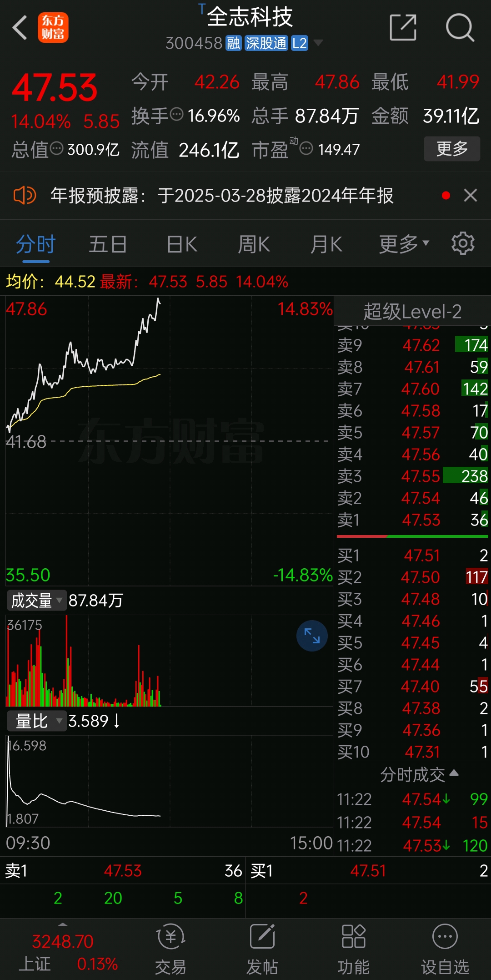The width and height of the screenshot is (491, 980).
Task: Open the 更多 chart period dropdown
Action: point(404,244)
